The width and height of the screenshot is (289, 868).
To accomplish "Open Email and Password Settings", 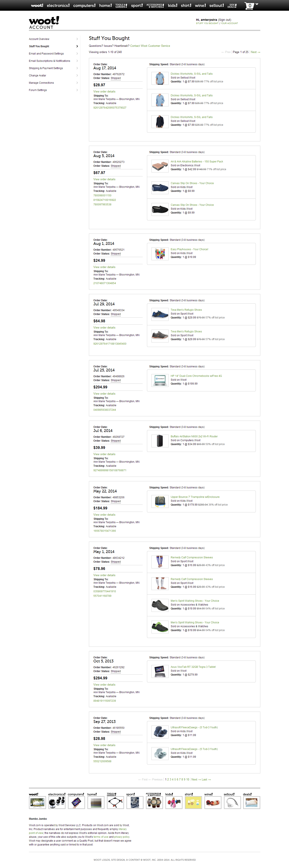I will (46, 54).
